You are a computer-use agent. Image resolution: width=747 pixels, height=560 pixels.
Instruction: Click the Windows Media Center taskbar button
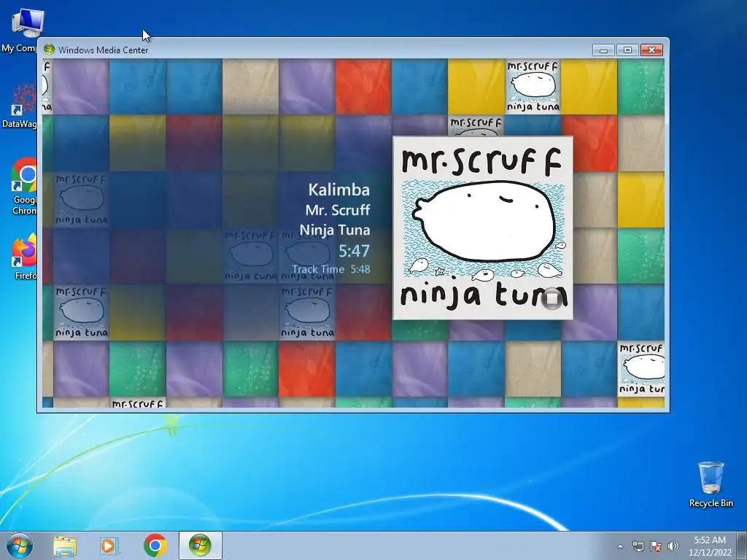click(200, 545)
